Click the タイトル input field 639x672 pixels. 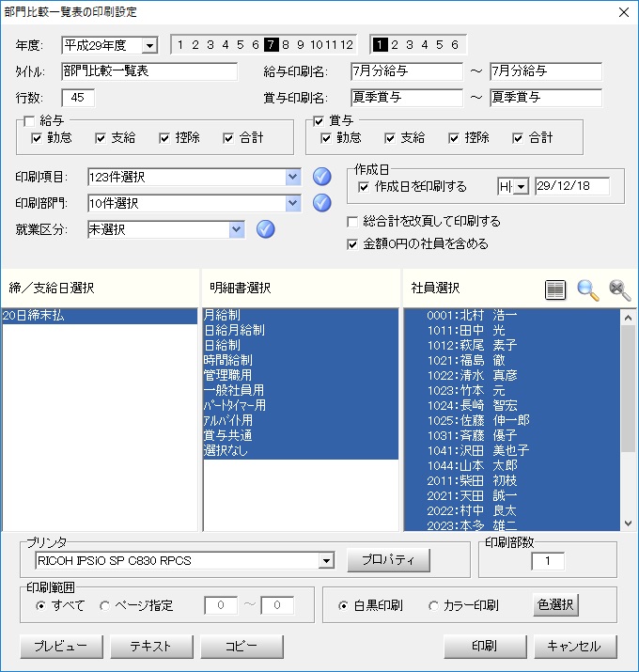pos(149,71)
